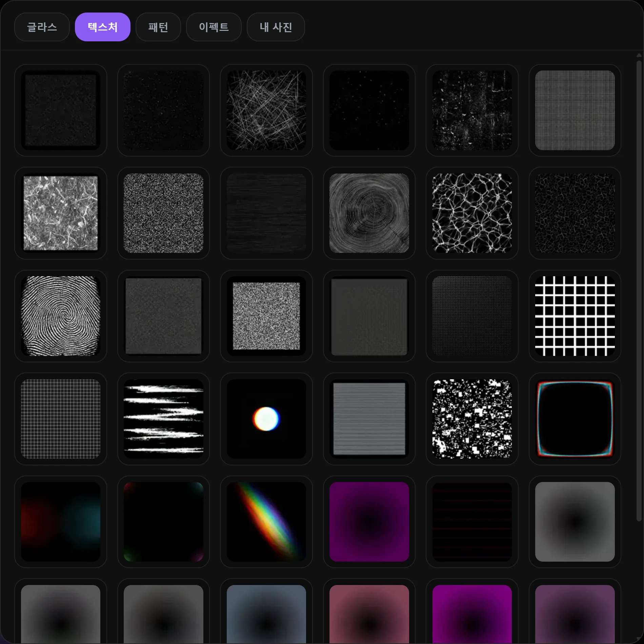Switch to the 글라스 tab
Screen dimensions: 644x644
click(42, 27)
